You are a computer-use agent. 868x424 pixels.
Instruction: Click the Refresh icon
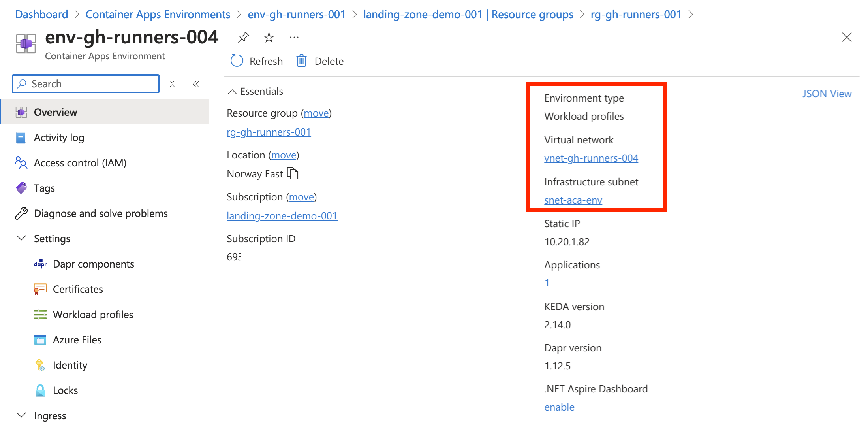237,61
